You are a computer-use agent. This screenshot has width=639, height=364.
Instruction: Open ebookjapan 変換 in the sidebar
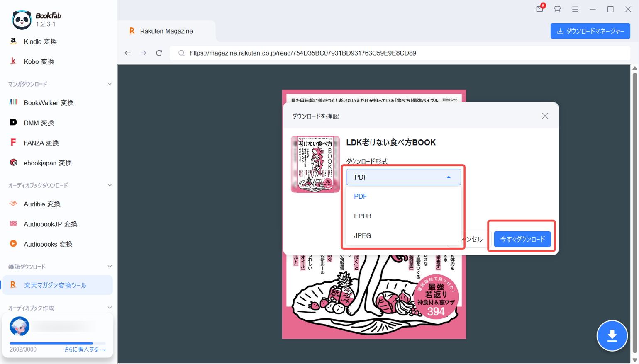point(48,163)
